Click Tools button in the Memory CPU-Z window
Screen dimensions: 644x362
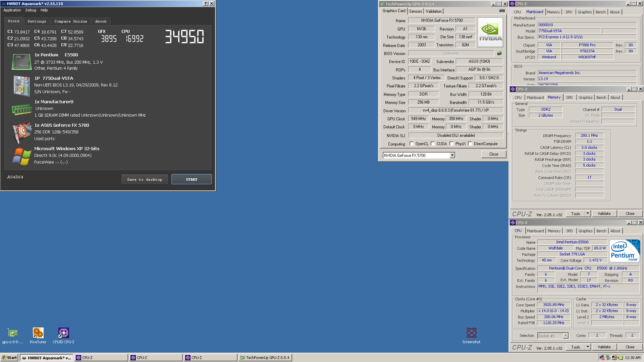click(x=576, y=214)
